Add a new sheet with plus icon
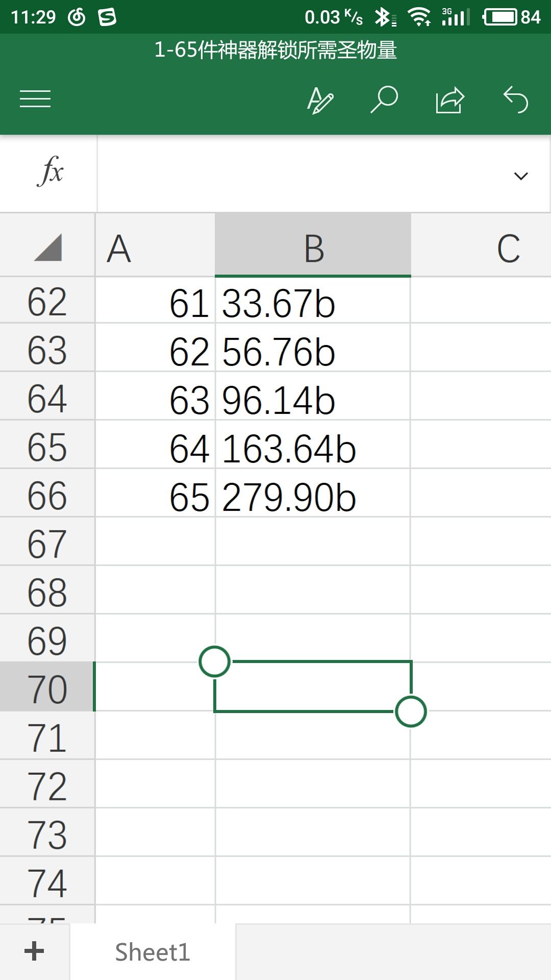This screenshot has height=980, width=551. tap(34, 951)
